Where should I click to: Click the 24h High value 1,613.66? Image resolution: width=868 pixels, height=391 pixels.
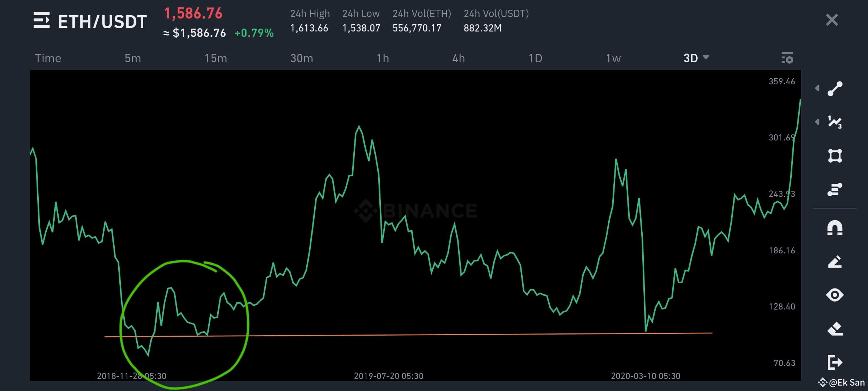[309, 28]
